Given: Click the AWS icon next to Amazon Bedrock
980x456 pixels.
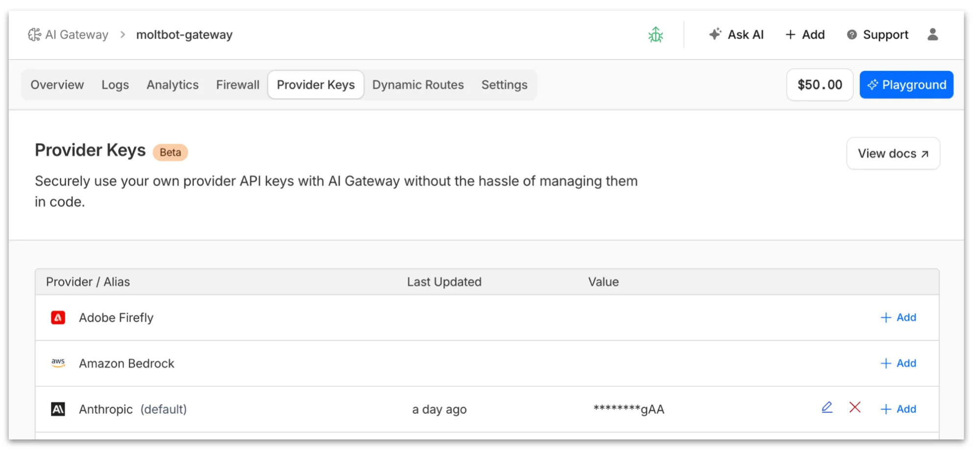Looking at the screenshot, I should click(58, 363).
